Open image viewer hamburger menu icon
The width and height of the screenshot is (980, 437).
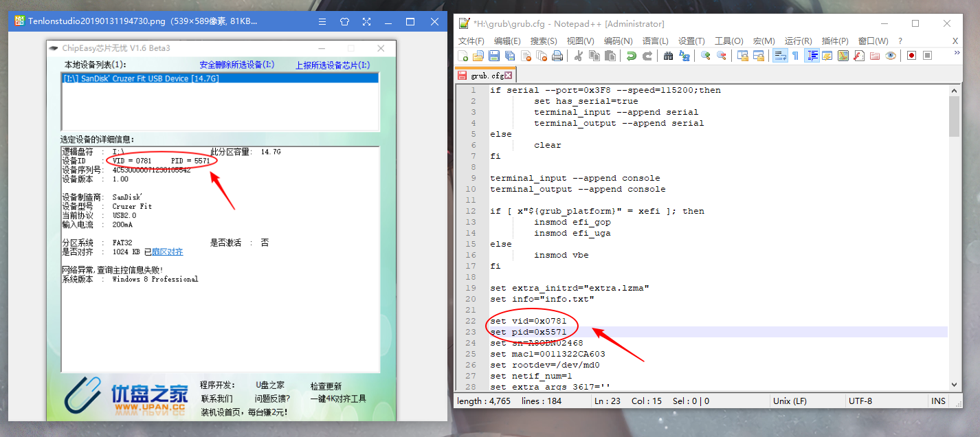tap(322, 21)
